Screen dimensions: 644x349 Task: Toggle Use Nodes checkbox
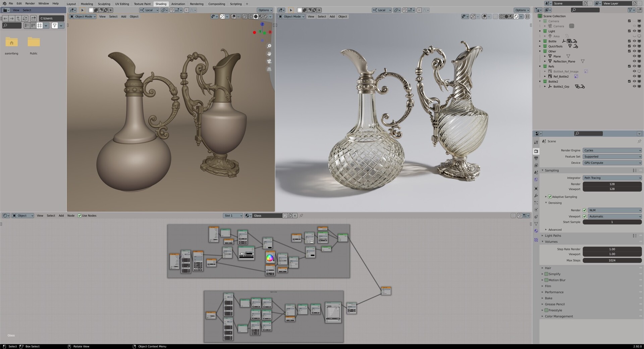point(79,215)
